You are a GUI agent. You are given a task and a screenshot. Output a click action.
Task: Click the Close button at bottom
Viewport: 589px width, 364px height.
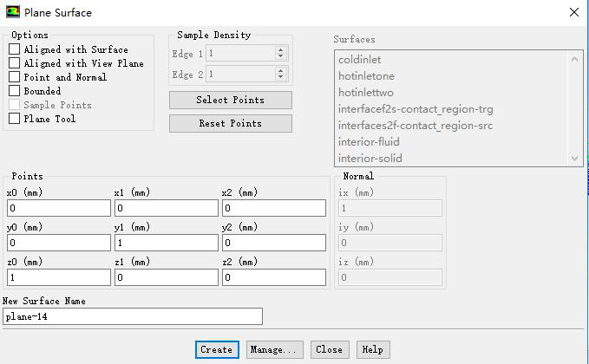click(330, 349)
